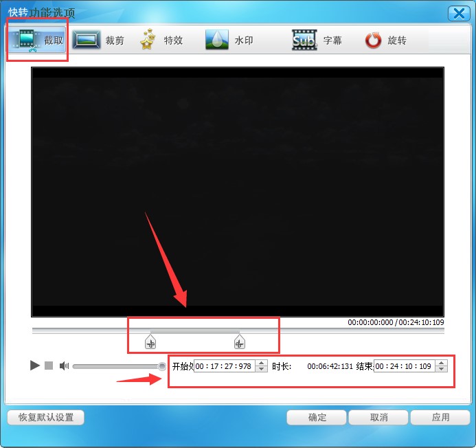Open the 截取 (clip) tab
The width and height of the screenshot is (476, 448).
pos(37,39)
